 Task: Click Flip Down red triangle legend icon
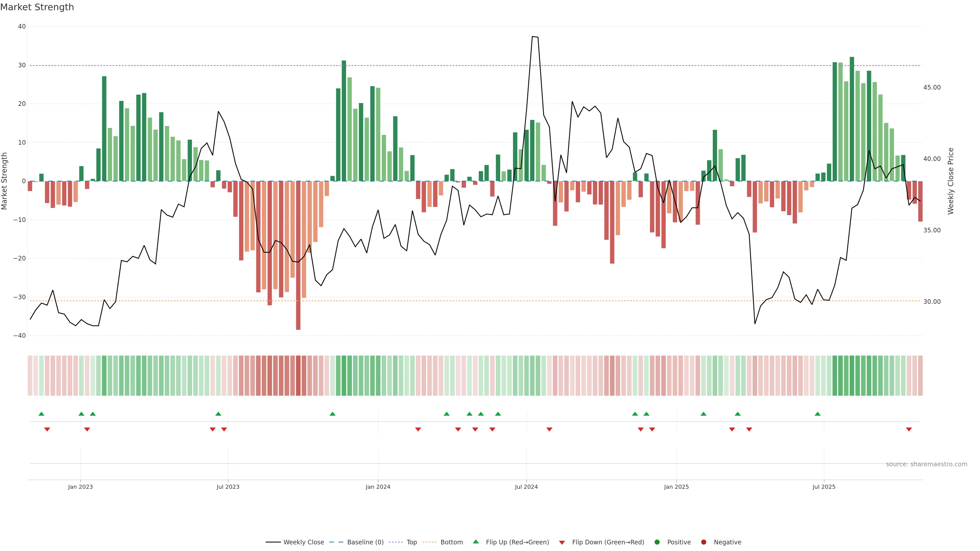coord(562,542)
